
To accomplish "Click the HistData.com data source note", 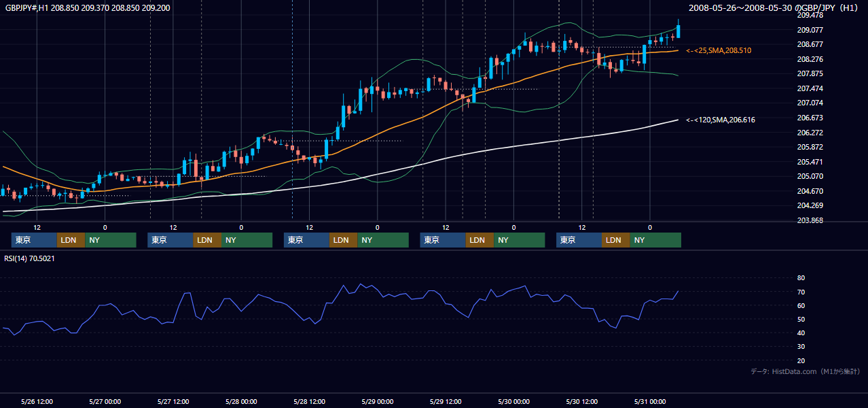I will [x=806, y=371].
